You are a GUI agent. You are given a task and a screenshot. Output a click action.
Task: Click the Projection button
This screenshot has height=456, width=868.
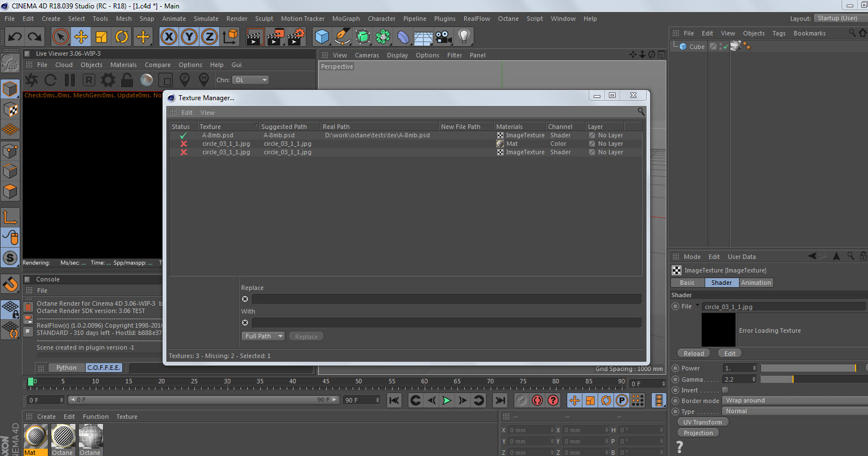(698, 433)
